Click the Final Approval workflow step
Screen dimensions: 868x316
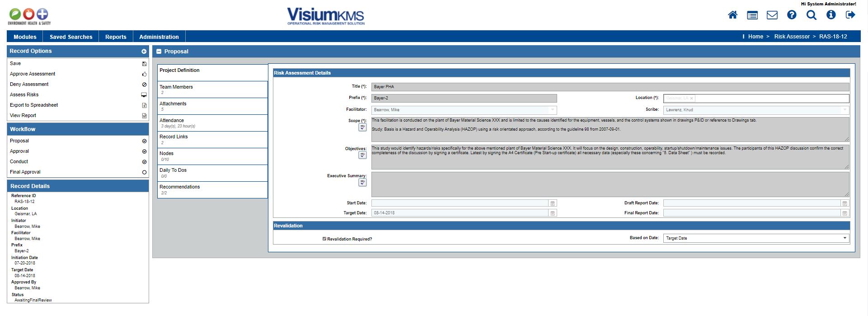[25, 172]
